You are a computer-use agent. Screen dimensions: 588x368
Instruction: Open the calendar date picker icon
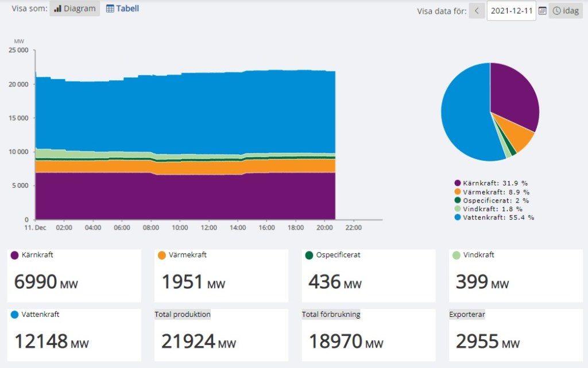(x=542, y=11)
